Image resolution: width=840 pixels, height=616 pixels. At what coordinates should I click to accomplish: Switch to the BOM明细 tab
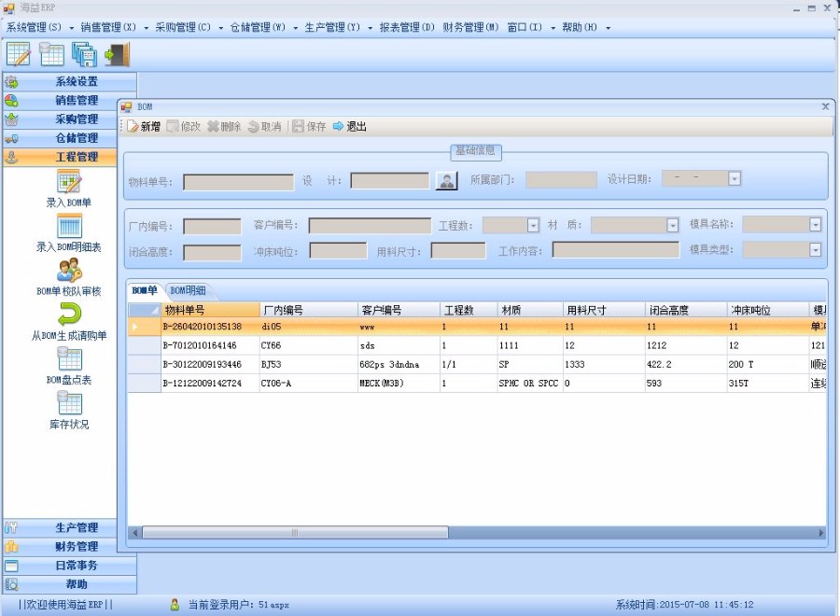[x=189, y=290]
